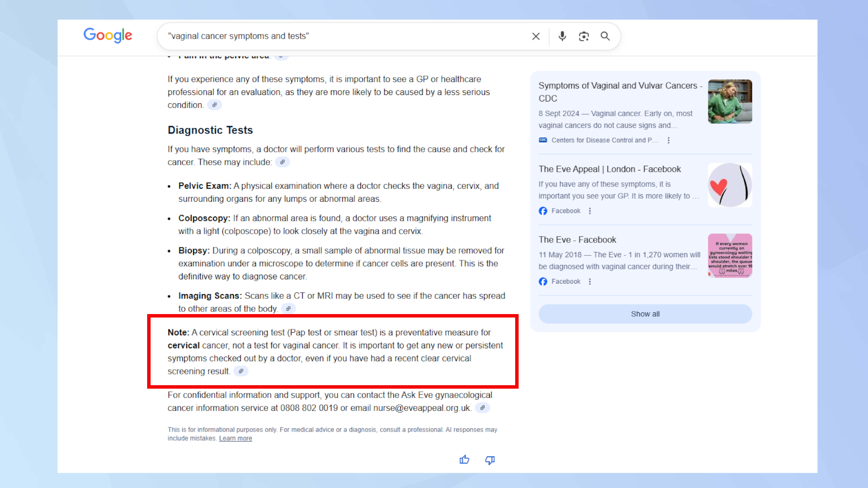Open more options for CDC result
Screen dimensions: 868x488
pos(668,141)
